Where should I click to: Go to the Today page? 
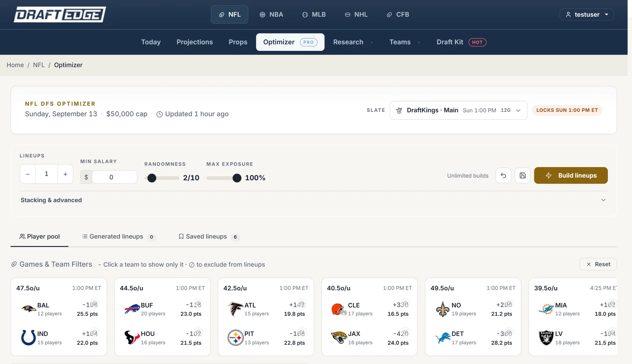pos(151,42)
